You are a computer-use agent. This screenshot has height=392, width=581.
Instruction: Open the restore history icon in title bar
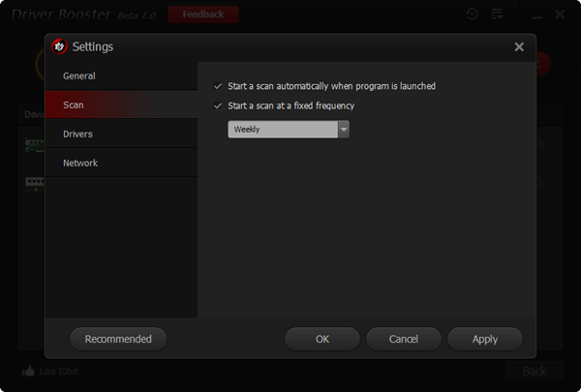pyautogui.click(x=473, y=15)
